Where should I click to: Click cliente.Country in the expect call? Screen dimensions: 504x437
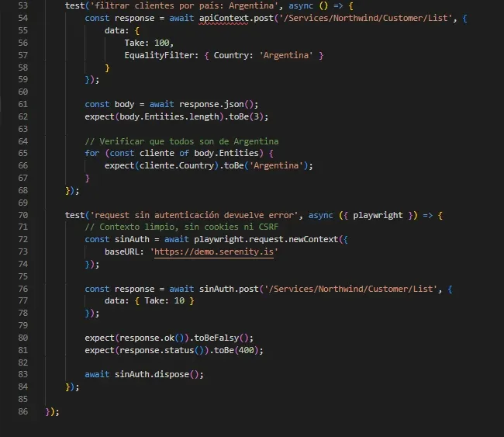click(x=177, y=166)
